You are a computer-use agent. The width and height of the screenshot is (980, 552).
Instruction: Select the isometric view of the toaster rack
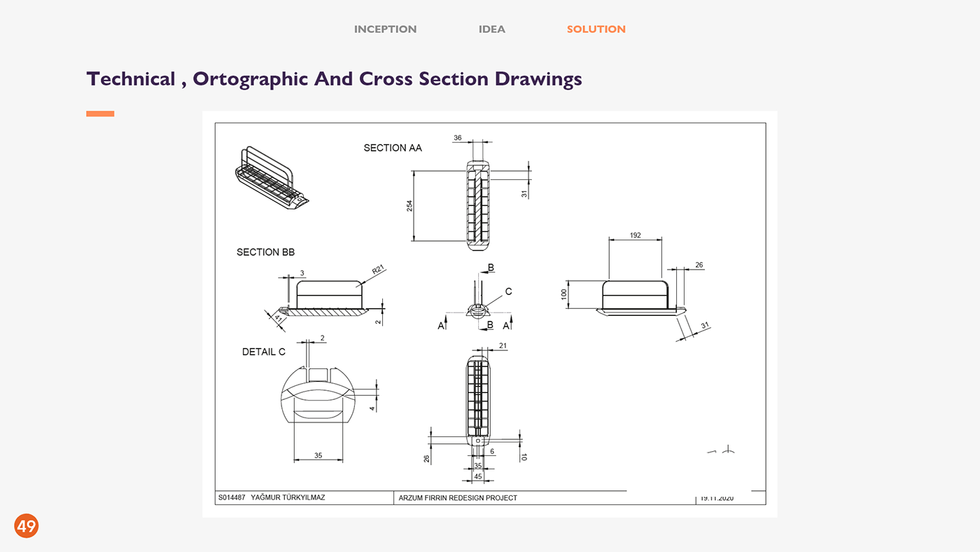(272, 179)
